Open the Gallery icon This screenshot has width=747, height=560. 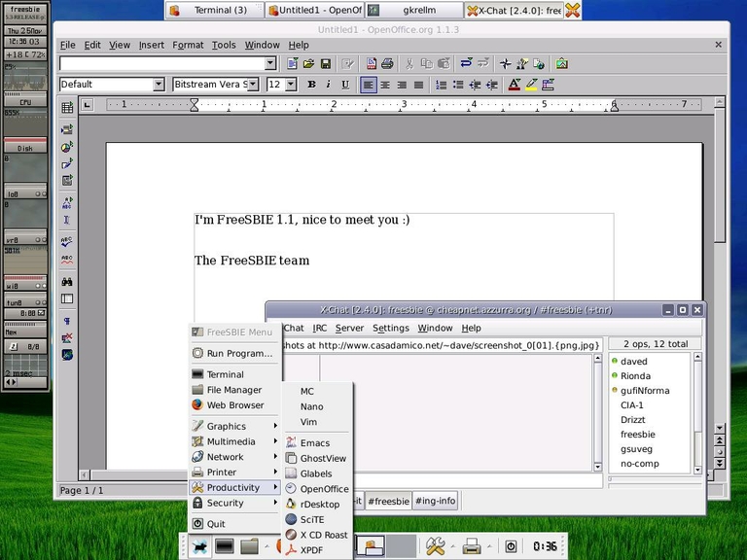(561, 63)
